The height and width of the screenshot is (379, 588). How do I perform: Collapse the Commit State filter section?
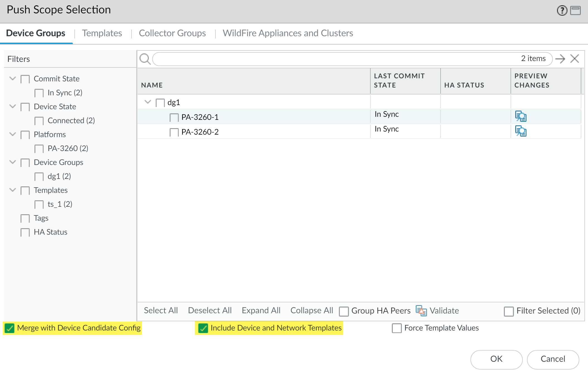(13, 78)
